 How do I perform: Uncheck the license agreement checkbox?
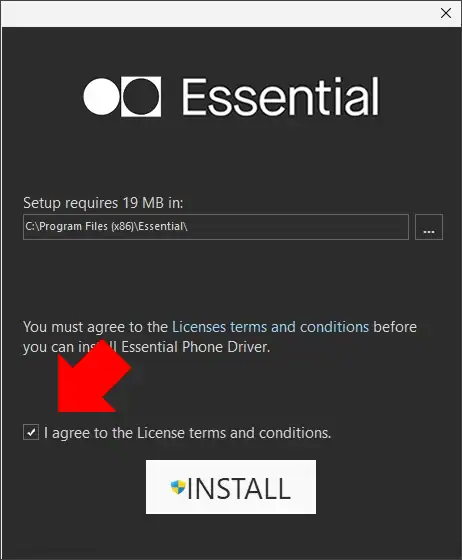coord(31,432)
